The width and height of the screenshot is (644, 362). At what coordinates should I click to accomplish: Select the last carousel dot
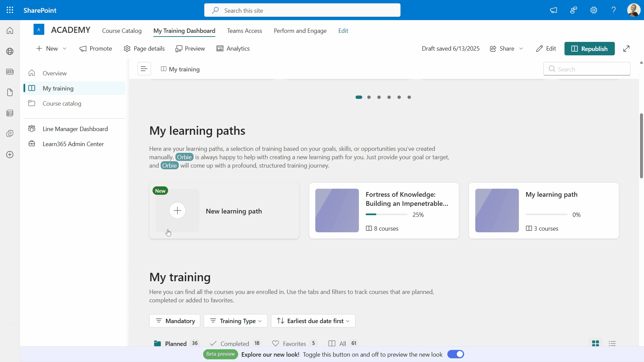(409, 97)
